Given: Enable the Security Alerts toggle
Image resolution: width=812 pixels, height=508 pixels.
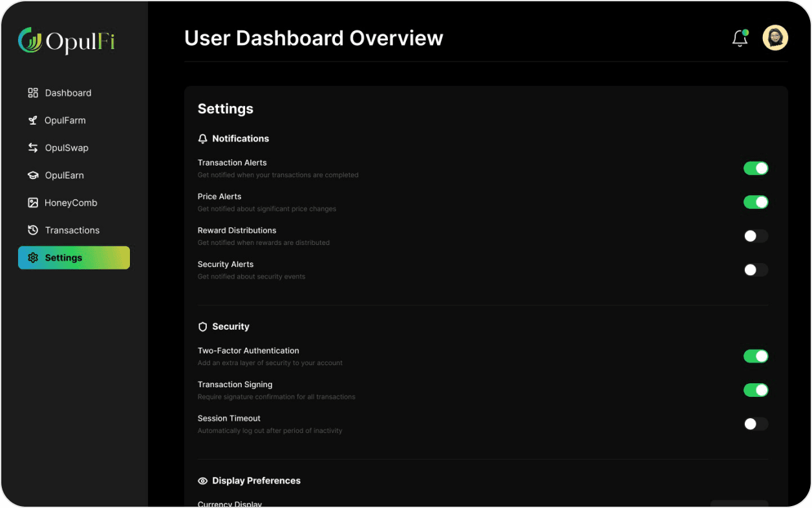Looking at the screenshot, I should pos(756,270).
